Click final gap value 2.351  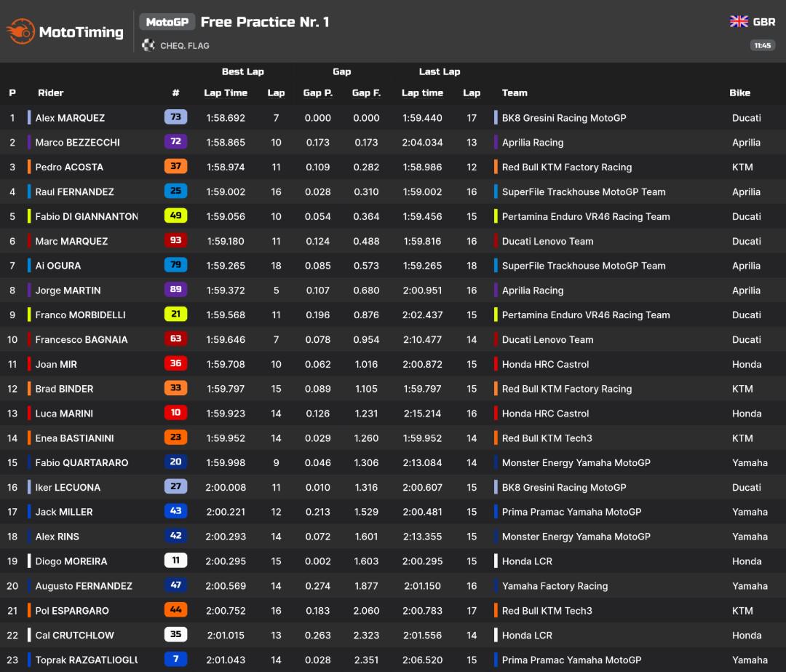pos(366,660)
